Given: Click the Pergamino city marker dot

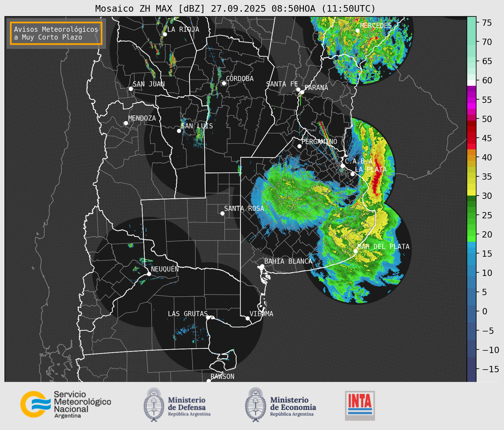Looking at the screenshot, I should point(299,146).
